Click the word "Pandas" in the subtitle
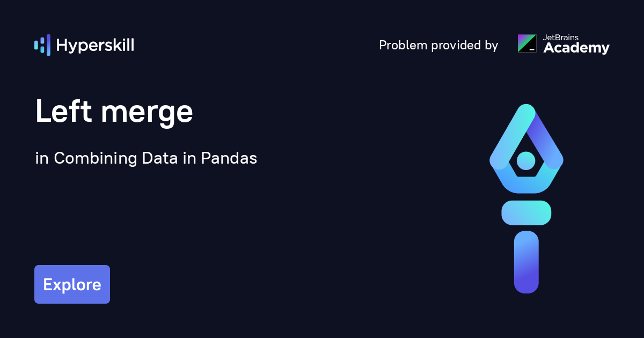The image size is (644, 338). pos(229,158)
